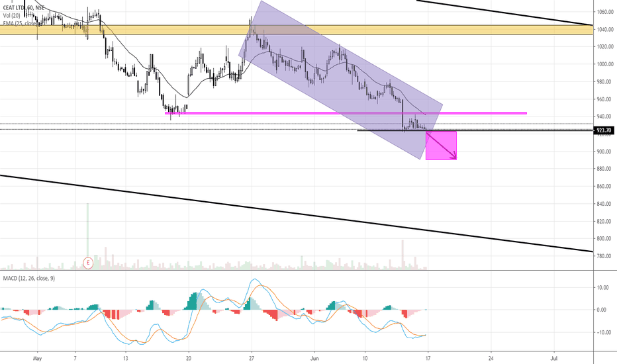Image resolution: width=617 pixels, height=364 pixels.
Task: Click the Jul date label on time axis
Action: click(554, 359)
